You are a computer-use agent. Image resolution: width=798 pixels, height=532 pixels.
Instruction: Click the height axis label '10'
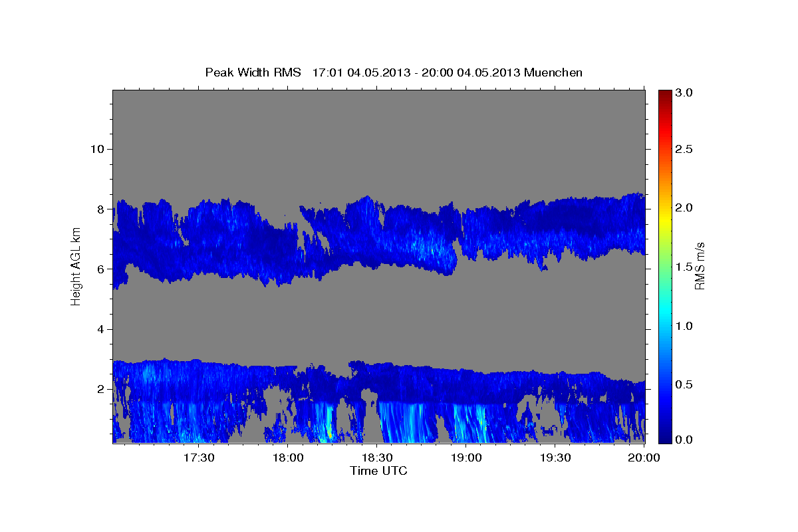[x=97, y=149]
